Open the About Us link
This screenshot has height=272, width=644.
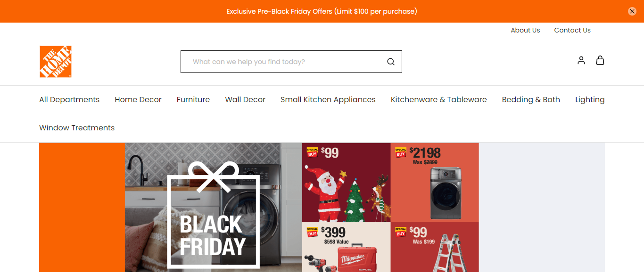pos(525,30)
